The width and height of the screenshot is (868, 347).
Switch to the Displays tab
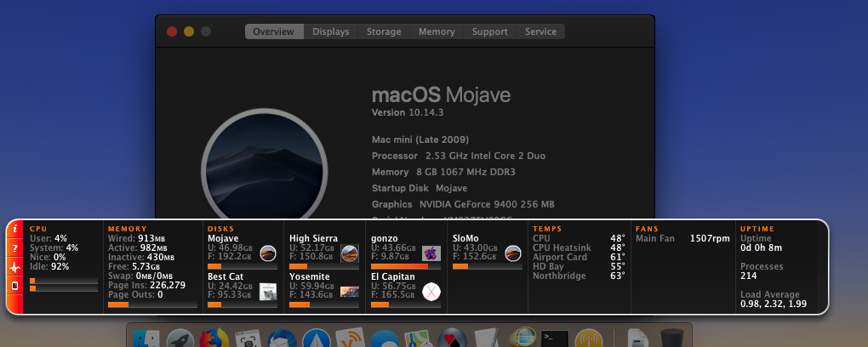[x=330, y=31]
